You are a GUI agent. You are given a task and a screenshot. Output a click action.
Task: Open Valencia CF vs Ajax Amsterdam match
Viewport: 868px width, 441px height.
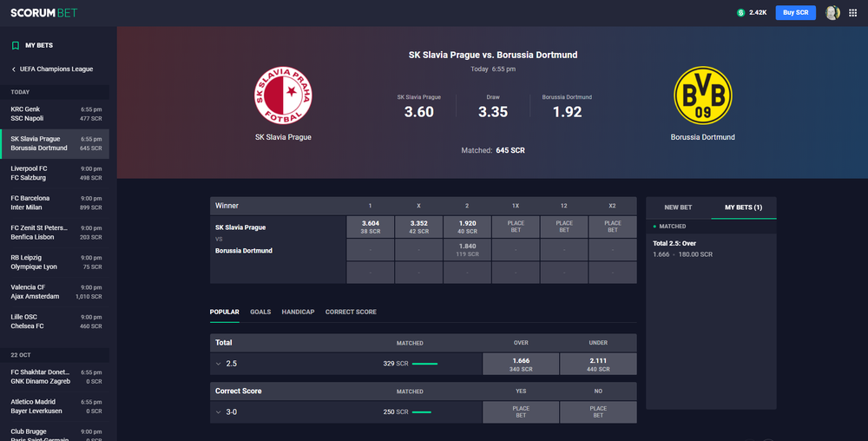(55, 292)
